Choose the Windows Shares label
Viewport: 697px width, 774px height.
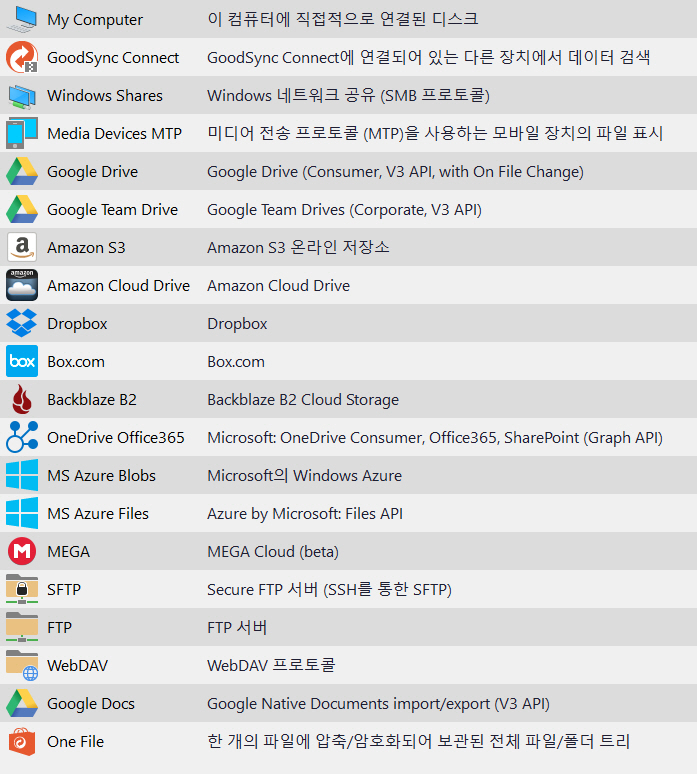coord(105,96)
